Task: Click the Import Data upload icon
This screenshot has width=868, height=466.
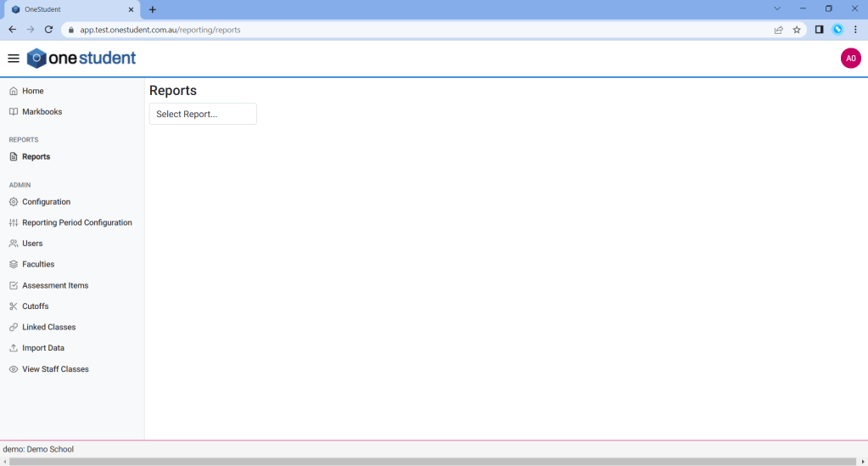Action: click(14, 348)
